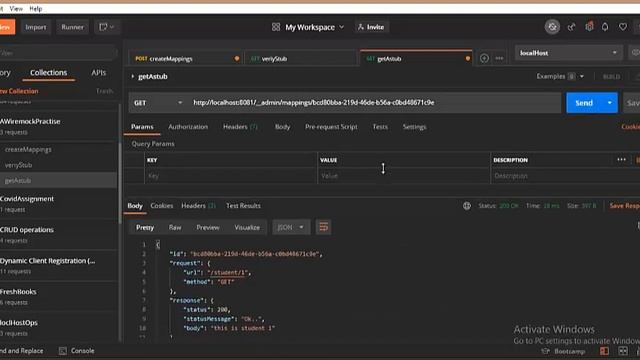Click the heart icon in header
This screenshot has width=640, height=360.
pos(623,27)
